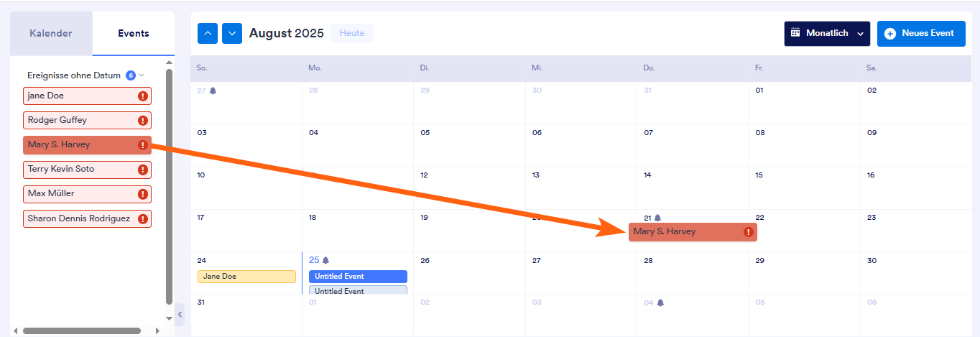The width and height of the screenshot is (980, 337).
Task: Click the bell icon on July 27
Action: pyautogui.click(x=213, y=91)
